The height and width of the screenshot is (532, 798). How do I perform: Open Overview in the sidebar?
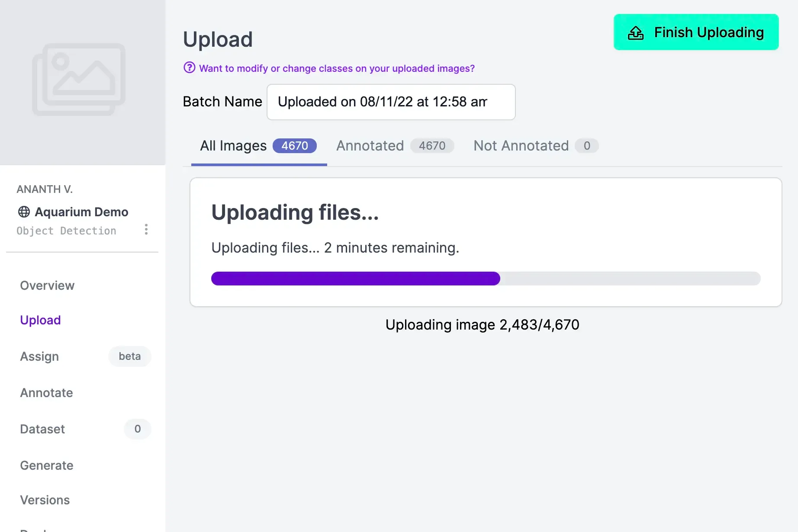[x=47, y=285]
